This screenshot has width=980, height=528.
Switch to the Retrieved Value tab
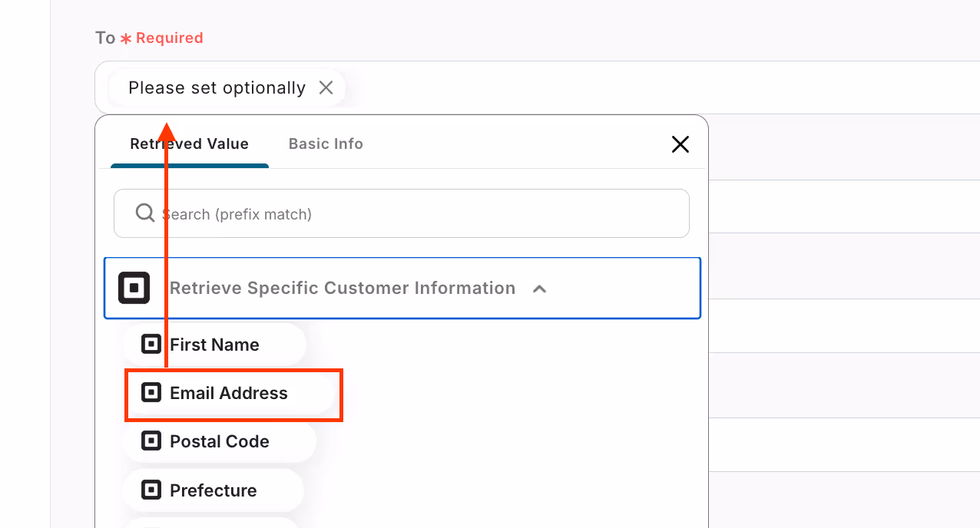[189, 144]
